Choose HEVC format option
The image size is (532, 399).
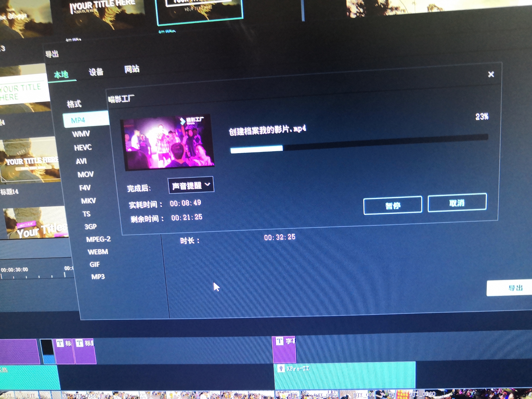83,147
